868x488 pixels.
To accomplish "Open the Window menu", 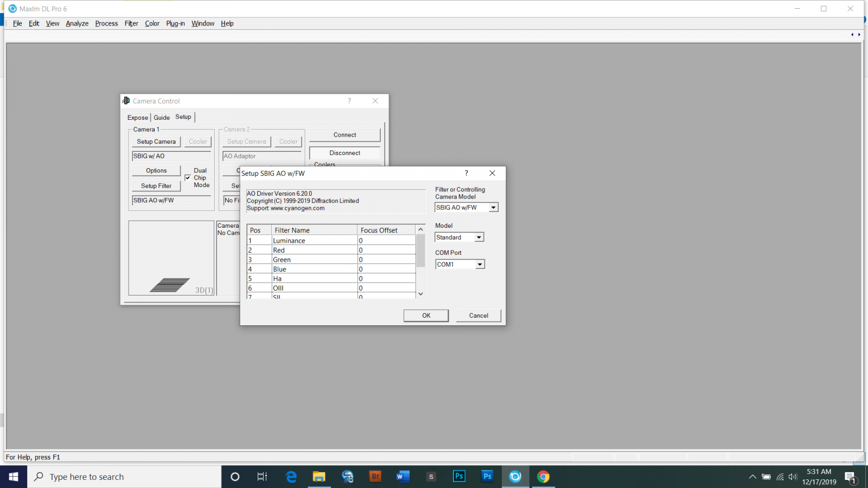I will [x=203, y=23].
